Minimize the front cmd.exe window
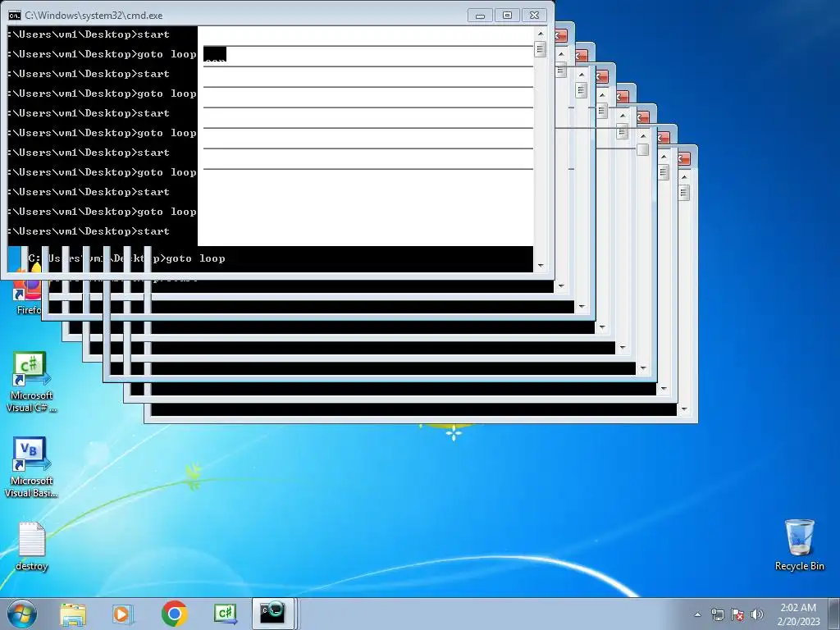The height and width of the screenshot is (630, 840). coord(480,16)
